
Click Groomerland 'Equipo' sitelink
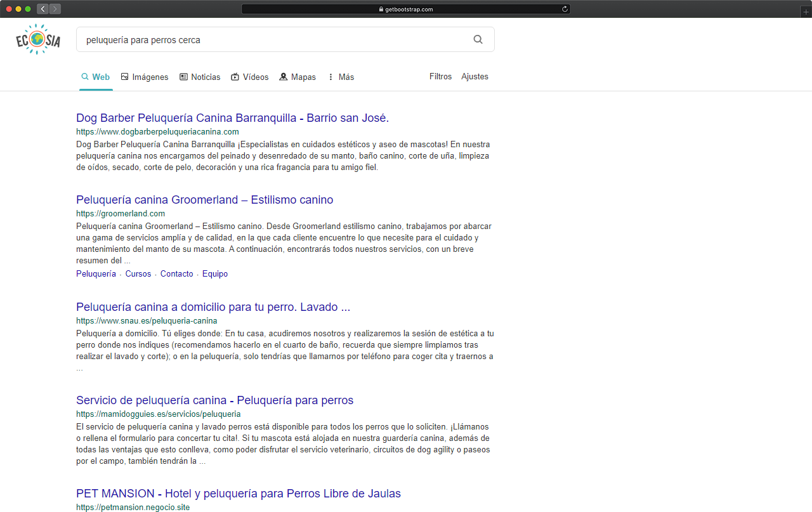[x=215, y=274]
